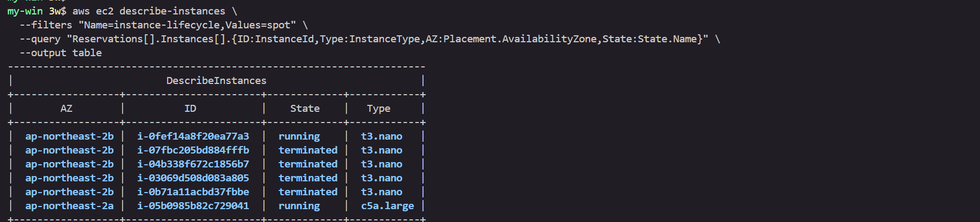Click running state in last row
This screenshot has width=980, height=222.
coord(299,206)
